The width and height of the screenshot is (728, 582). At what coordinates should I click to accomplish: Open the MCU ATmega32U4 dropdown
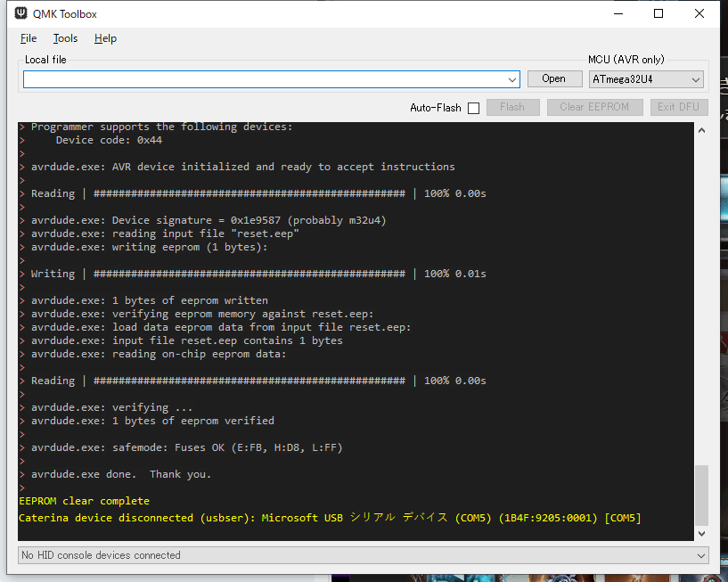[x=646, y=79]
